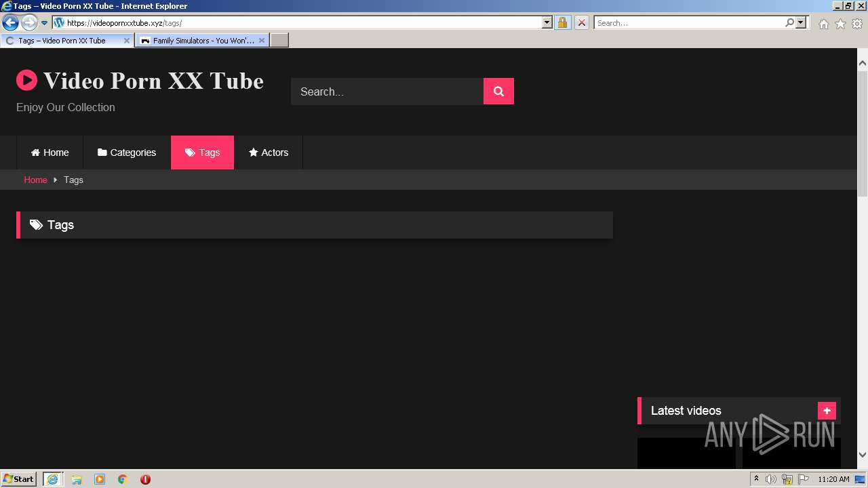Image resolution: width=868 pixels, height=488 pixels.
Task: Open the Chrome taskbar icon
Action: coord(123,479)
